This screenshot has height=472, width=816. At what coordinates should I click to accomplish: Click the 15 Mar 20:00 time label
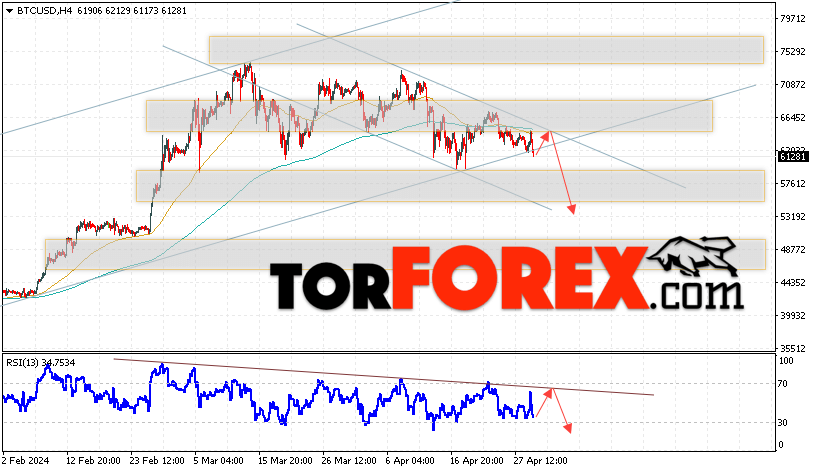tap(285, 461)
